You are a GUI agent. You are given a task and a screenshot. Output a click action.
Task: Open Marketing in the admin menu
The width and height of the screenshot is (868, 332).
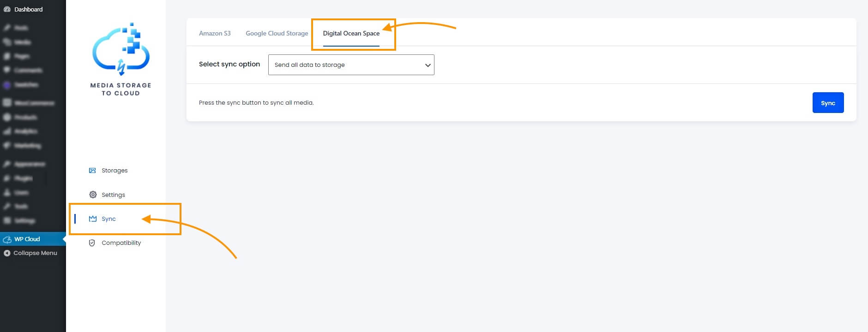pos(27,146)
